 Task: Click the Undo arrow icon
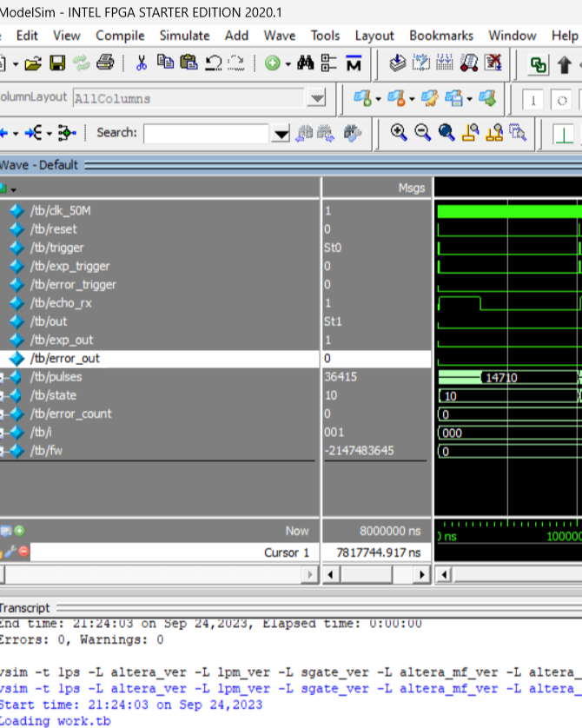coord(214,63)
